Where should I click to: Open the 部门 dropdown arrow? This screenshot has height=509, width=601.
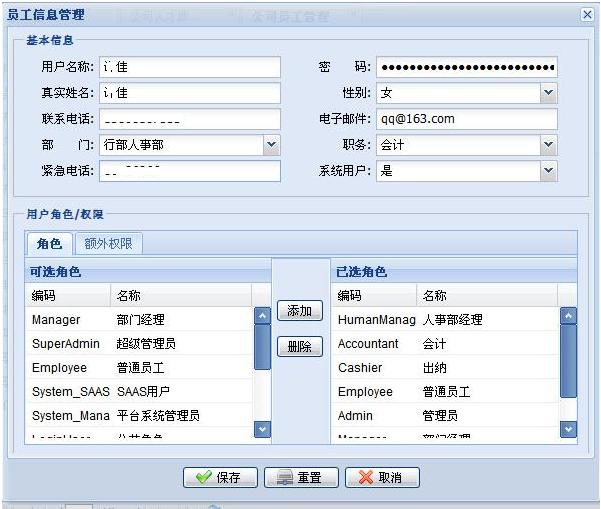point(271,145)
